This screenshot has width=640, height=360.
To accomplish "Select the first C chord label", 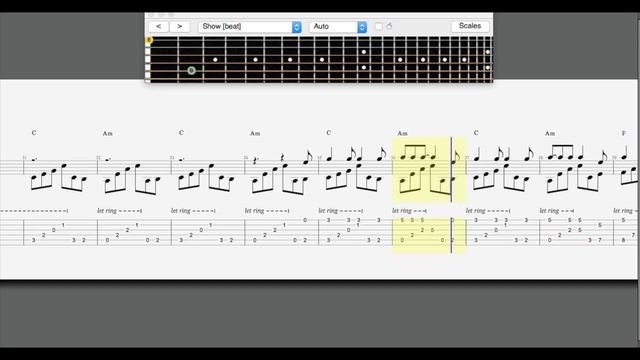I will point(34,133).
